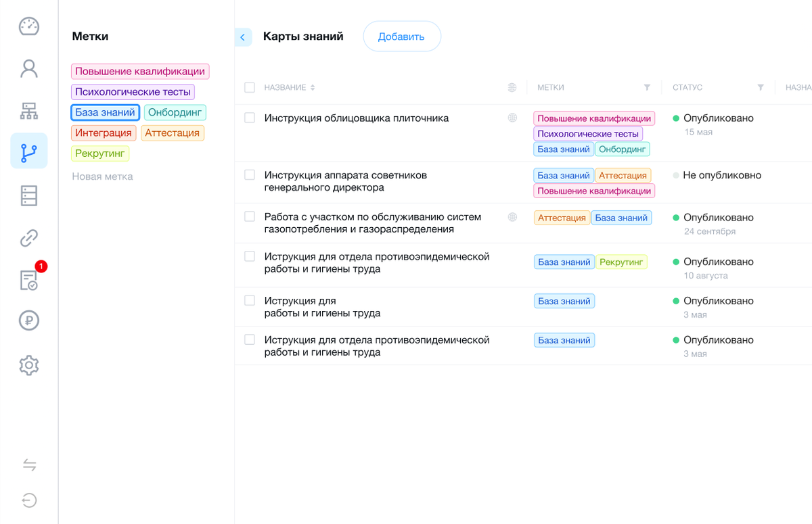Open Инструкция аппарата советников генерального директора
The width and height of the screenshot is (812, 524).
point(346,181)
